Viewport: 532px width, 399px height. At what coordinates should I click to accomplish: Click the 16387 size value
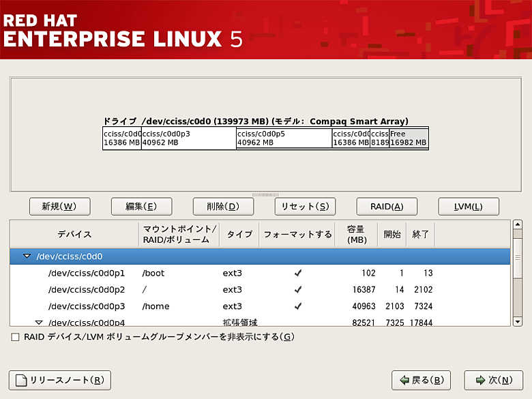pos(364,290)
